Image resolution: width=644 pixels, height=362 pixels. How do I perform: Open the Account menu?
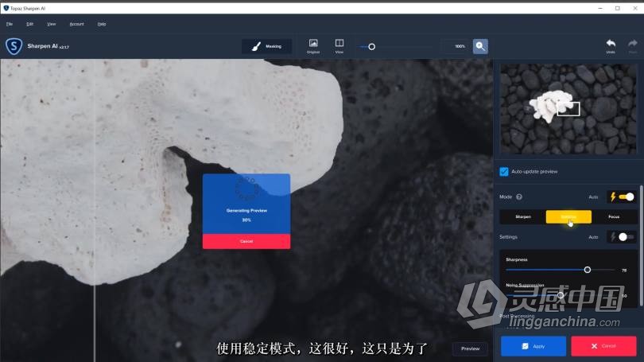click(x=77, y=24)
